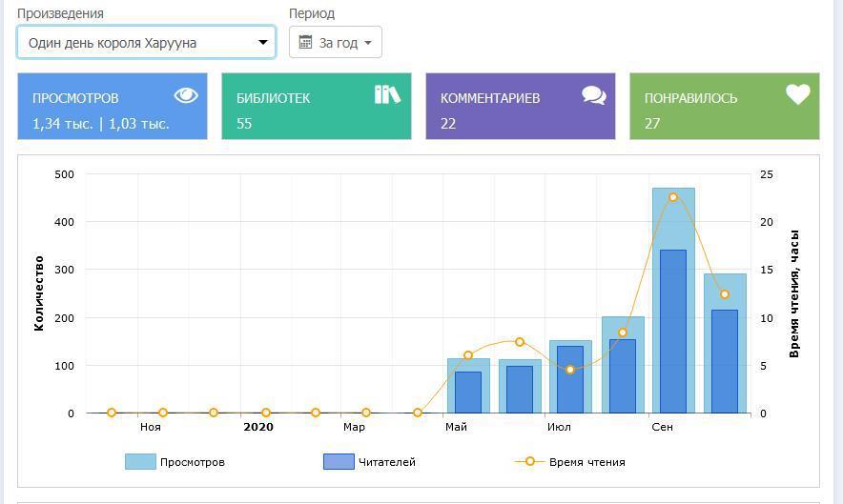Click the light blue Просмотров legend swatch

140,462
